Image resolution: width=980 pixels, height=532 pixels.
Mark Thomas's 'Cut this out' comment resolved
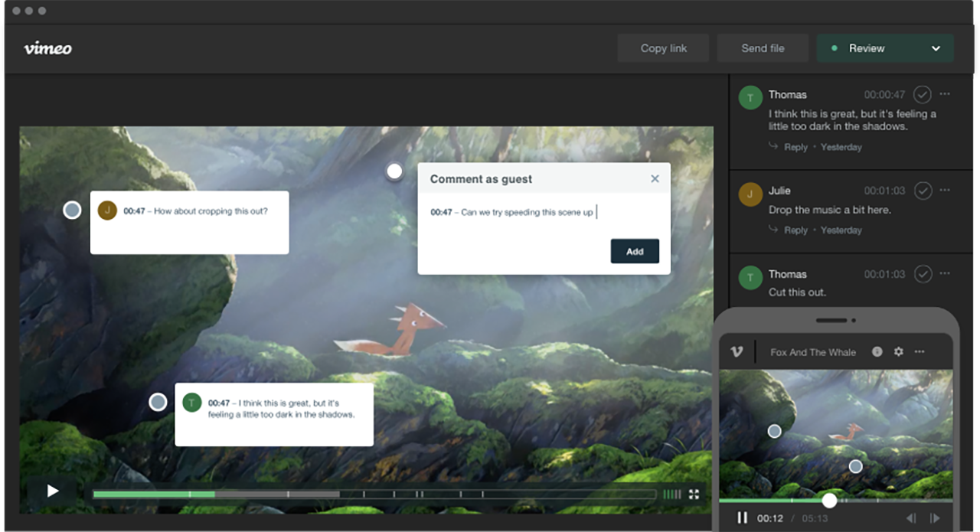(923, 274)
